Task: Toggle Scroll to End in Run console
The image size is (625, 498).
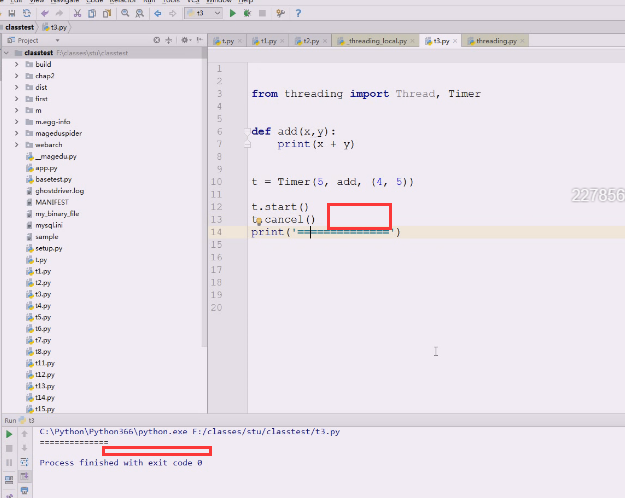Action: 24,476
